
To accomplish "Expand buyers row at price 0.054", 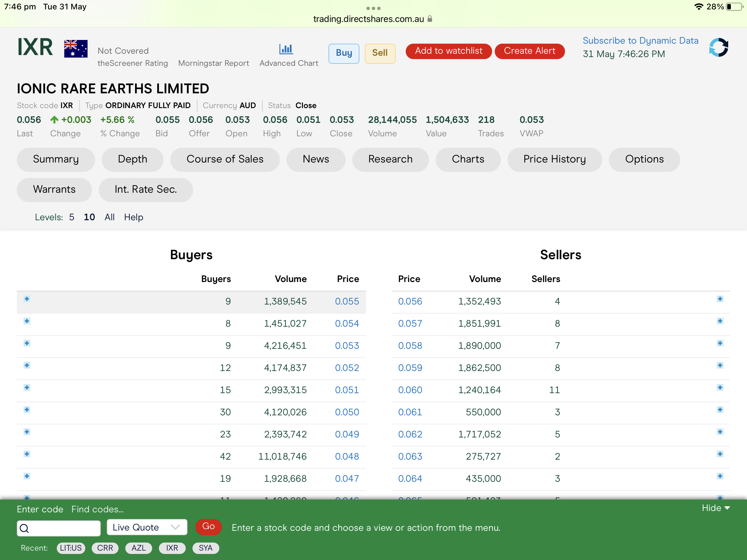I will [x=27, y=321].
